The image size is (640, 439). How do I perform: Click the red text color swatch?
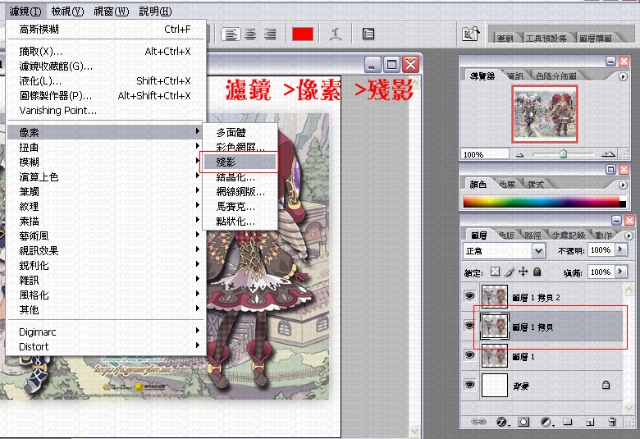pos(302,34)
